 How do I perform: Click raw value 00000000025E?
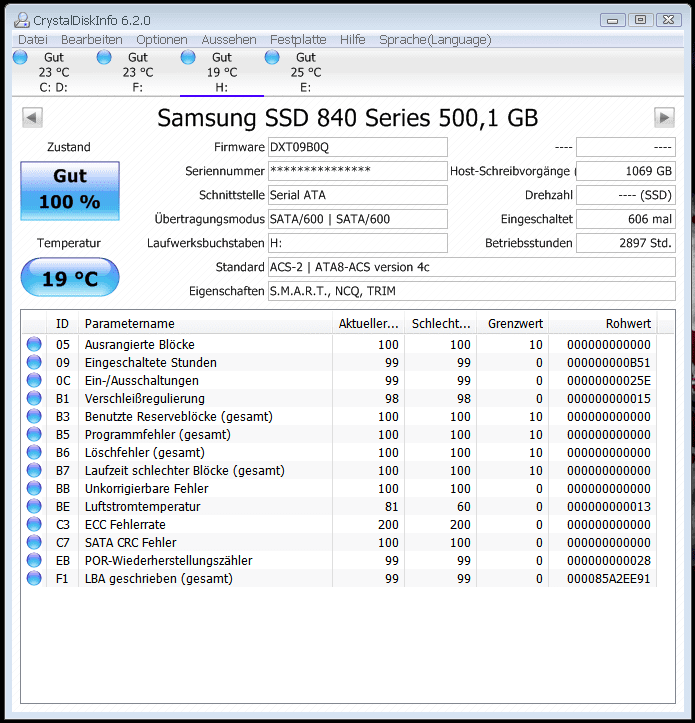pos(609,380)
